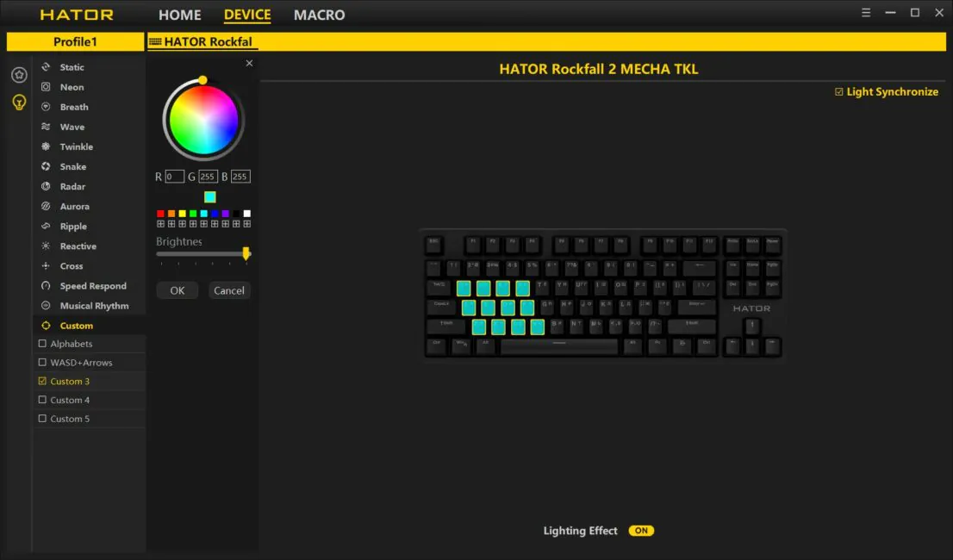
Task: Open the hamburger menu icon in title bar
Action: tap(866, 13)
